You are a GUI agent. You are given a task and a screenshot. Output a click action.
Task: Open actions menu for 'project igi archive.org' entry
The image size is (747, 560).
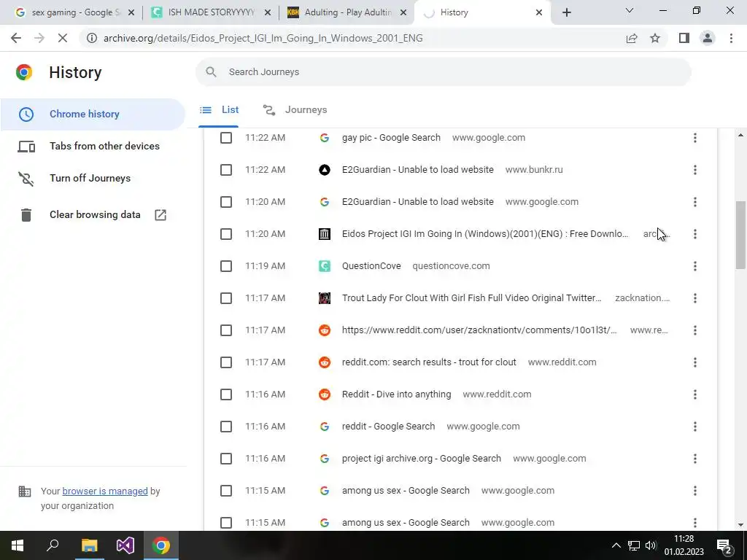[x=695, y=459]
